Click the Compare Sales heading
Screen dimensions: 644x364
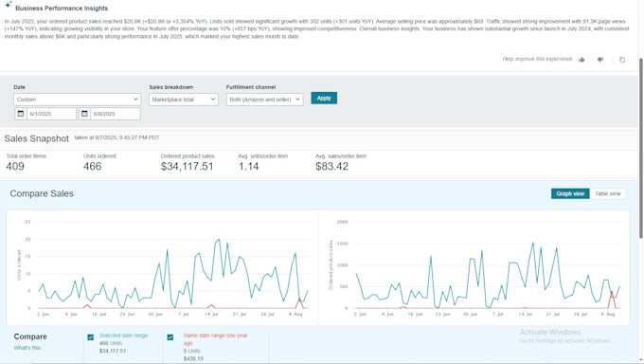click(42, 193)
